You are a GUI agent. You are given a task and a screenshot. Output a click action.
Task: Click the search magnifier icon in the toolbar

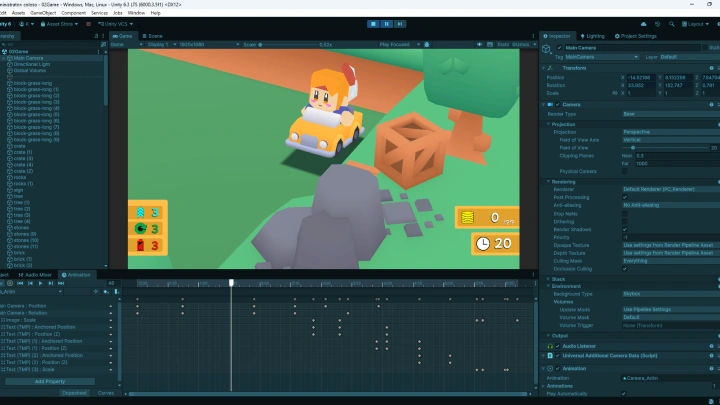[x=671, y=24]
